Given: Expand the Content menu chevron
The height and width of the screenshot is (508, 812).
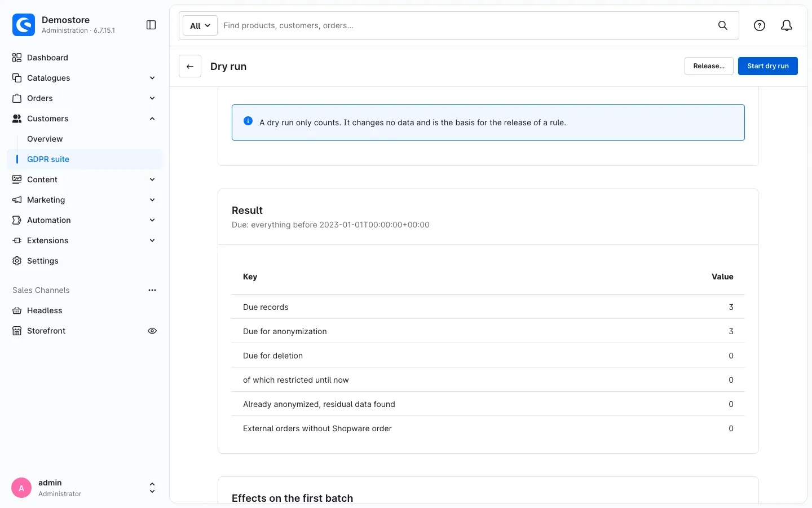Looking at the screenshot, I should pos(152,179).
